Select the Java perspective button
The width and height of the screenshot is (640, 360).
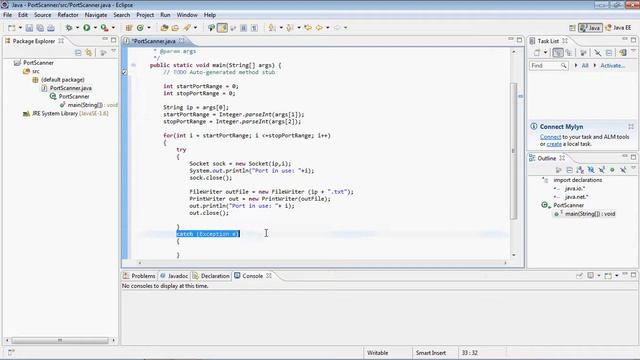point(590,28)
